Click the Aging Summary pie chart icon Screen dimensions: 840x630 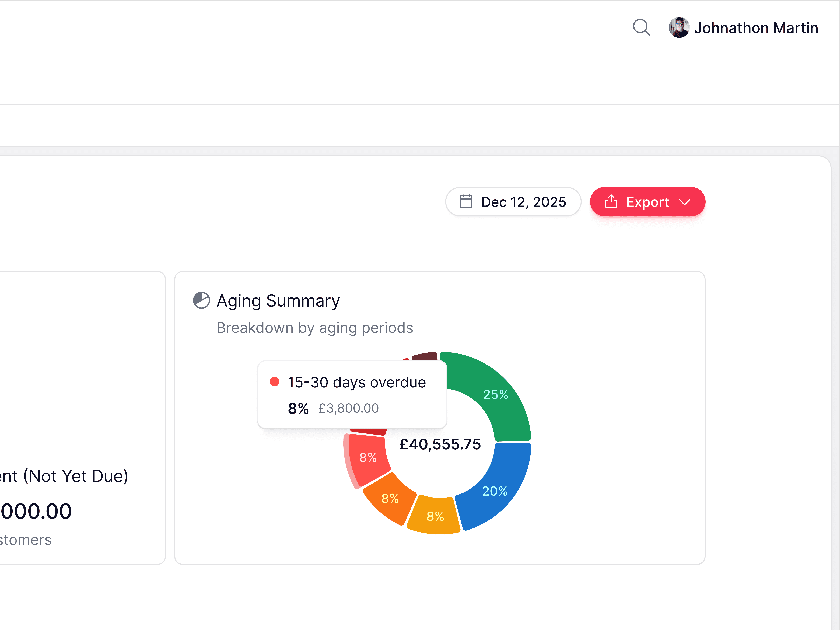pos(201,300)
